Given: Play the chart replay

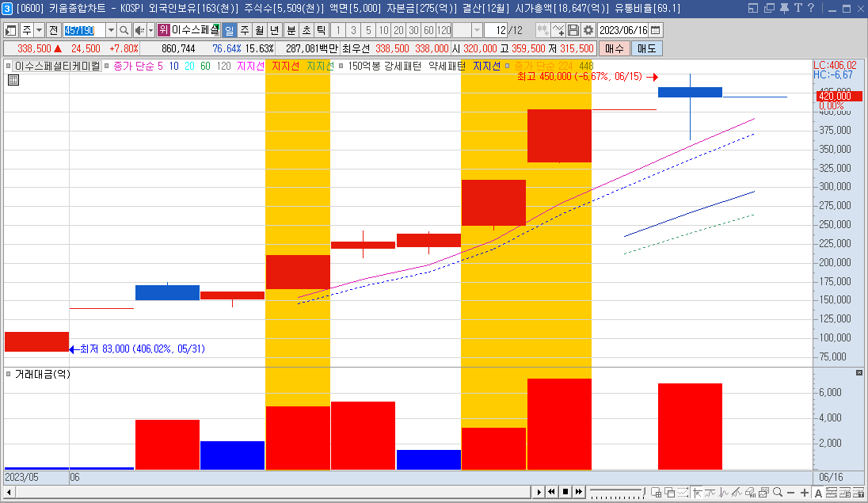Looking at the screenshot, I should pyautogui.click(x=539, y=492).
